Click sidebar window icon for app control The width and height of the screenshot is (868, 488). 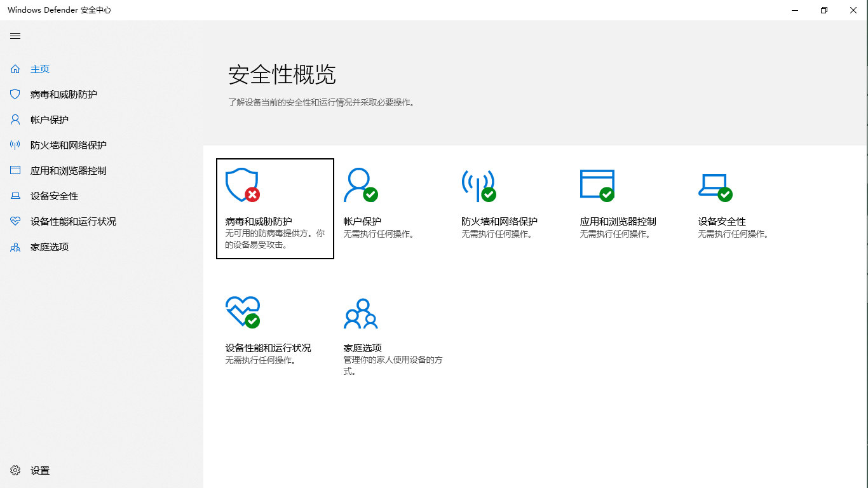tap(15, 170)
